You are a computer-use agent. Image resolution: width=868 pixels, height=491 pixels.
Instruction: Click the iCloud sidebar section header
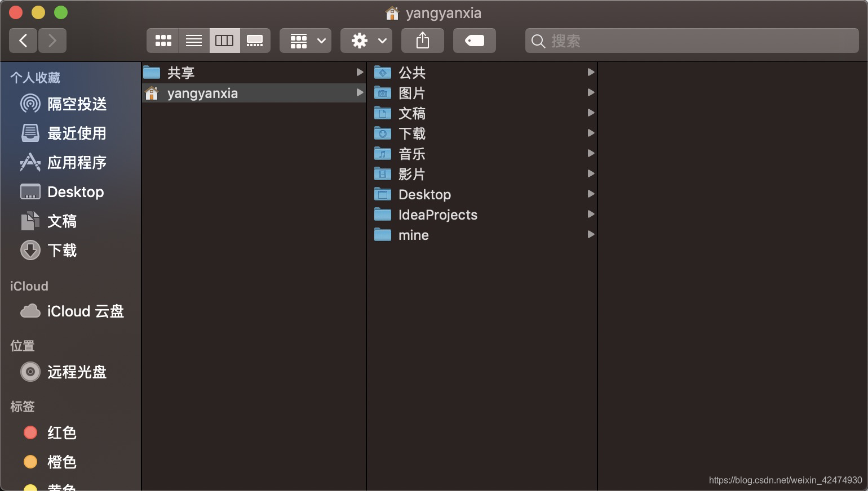(x=29, y=286)
